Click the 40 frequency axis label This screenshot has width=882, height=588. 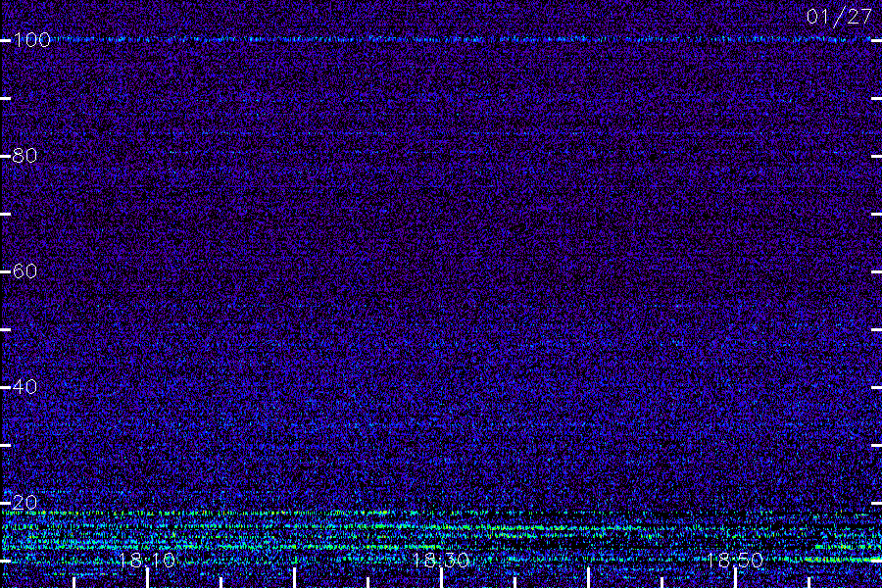coord(24,387)
